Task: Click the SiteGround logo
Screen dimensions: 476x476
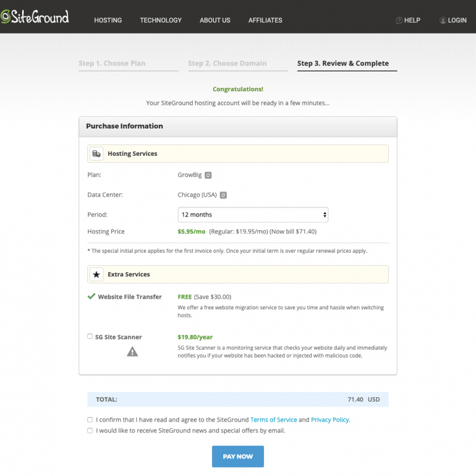Action: [35, 16]
